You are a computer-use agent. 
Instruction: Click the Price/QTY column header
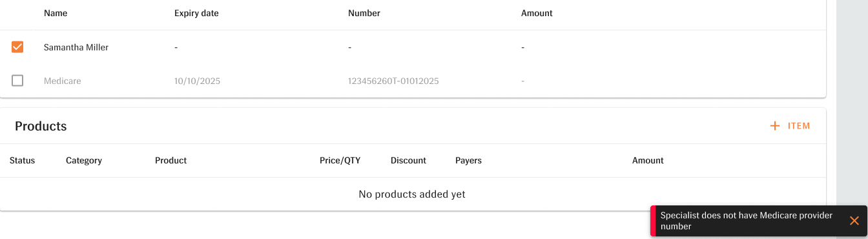pos(340,160)
